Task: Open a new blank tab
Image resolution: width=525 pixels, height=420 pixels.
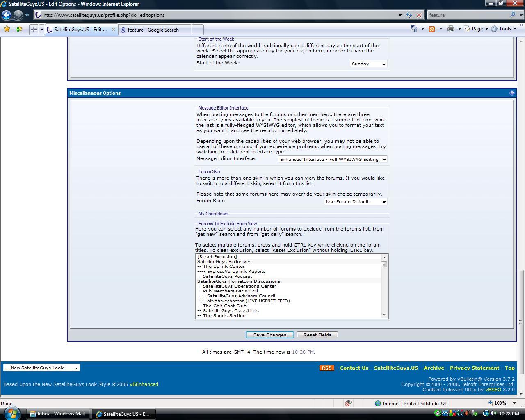Action: [197, 30]
